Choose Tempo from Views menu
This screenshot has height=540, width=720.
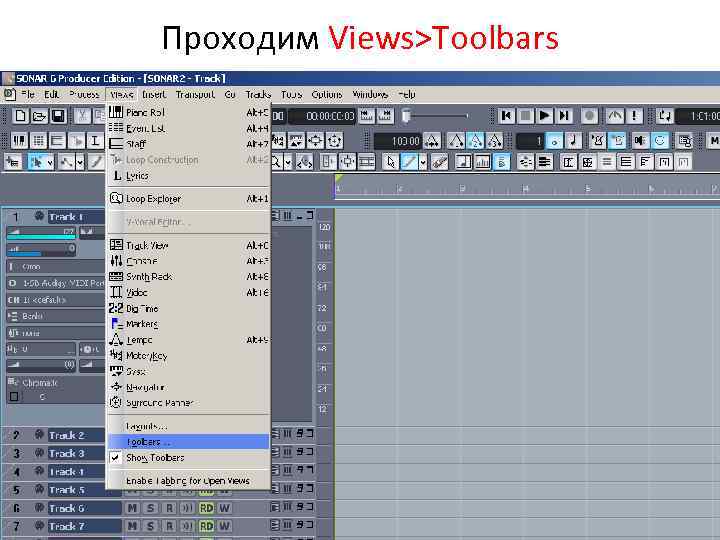(x=189, y=340)
